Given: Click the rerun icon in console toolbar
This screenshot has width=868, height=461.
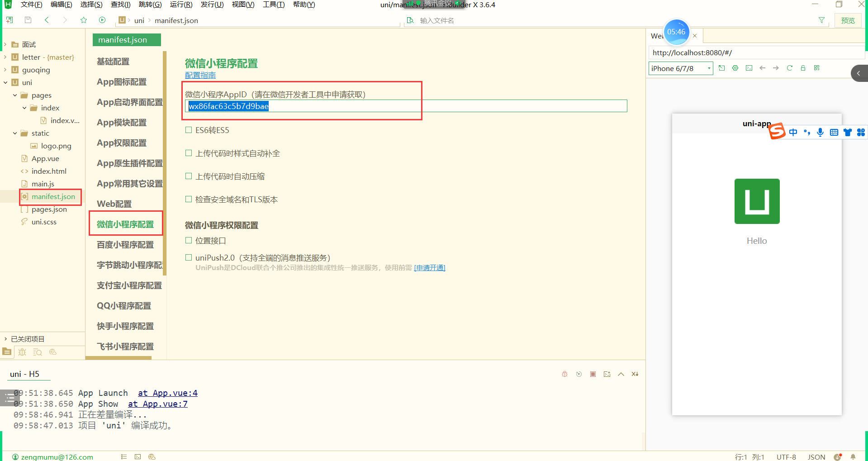Looking at the screenshot, I should (579, 374).
